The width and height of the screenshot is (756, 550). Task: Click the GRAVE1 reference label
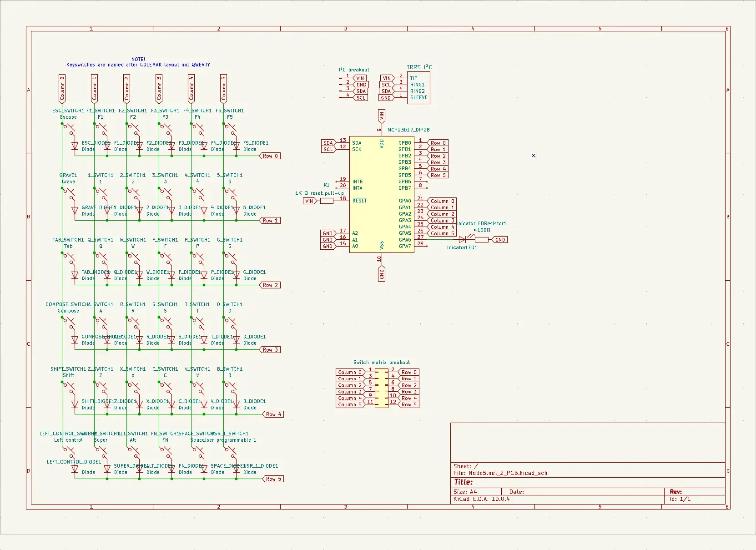tap(68, 175)
